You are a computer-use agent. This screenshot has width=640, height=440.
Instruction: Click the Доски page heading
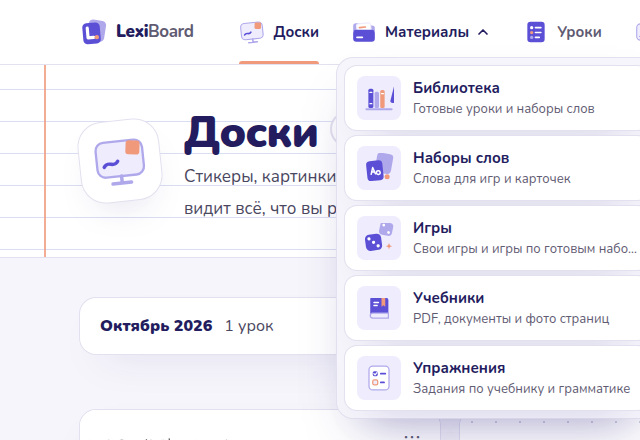(x=251, y=134)
